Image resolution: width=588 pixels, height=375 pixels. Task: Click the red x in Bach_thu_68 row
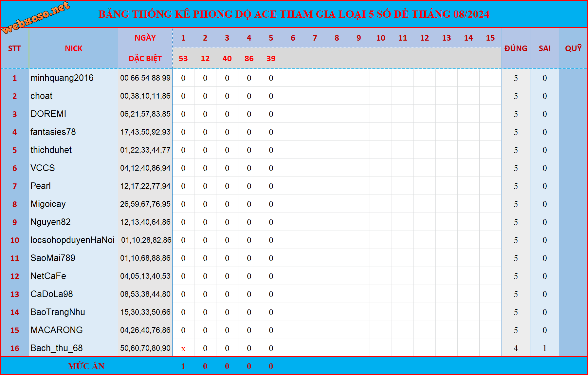click(x=183, y=349)
